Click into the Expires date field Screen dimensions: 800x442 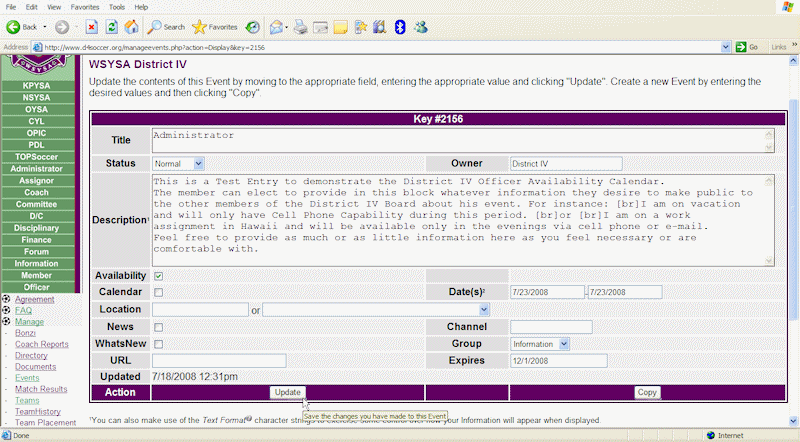click(x=558, y=361)
